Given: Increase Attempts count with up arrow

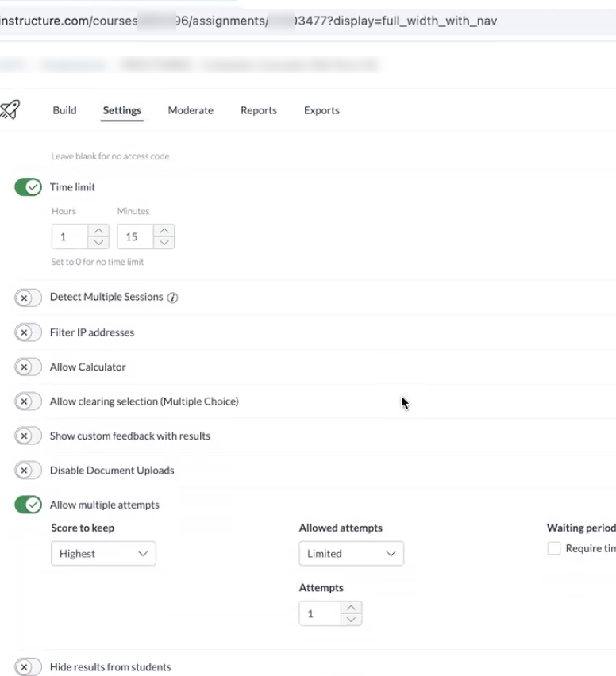Looking at the screenshot, I should click(351, 608).
